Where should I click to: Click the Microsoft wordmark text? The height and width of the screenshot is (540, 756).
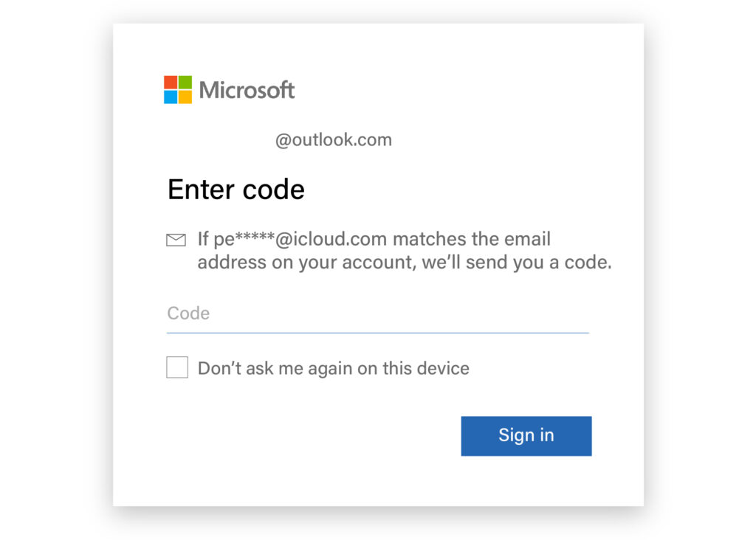247,90
